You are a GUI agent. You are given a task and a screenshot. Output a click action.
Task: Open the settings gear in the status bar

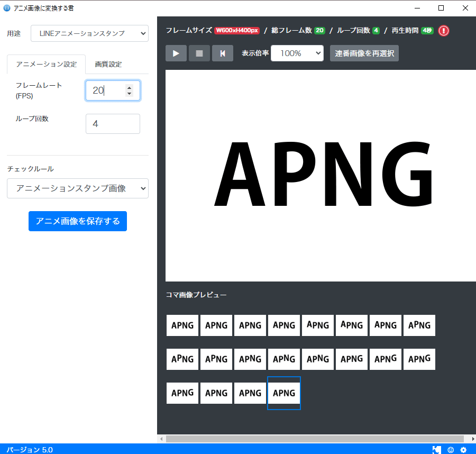464,449
